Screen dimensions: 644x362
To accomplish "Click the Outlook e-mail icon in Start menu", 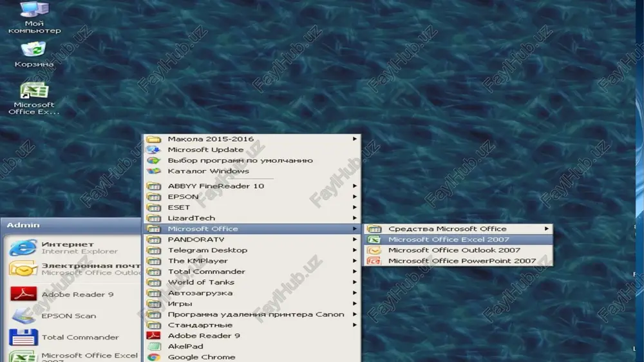I will 23,269.
